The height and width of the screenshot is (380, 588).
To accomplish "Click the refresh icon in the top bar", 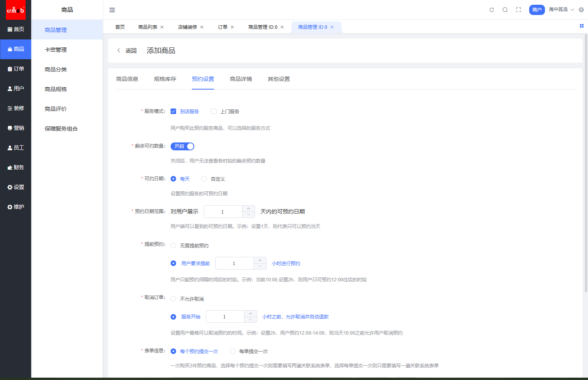I will [x=492, y=9].
